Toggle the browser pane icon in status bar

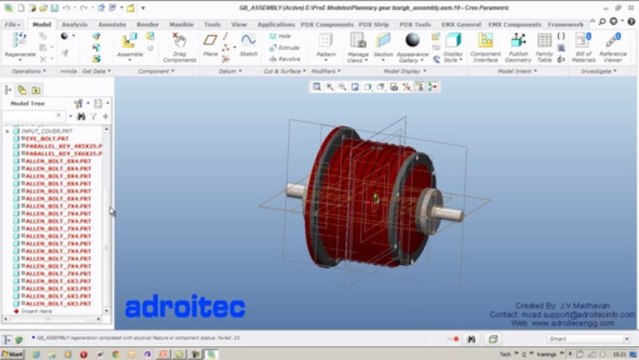click(x=19, y=340)
